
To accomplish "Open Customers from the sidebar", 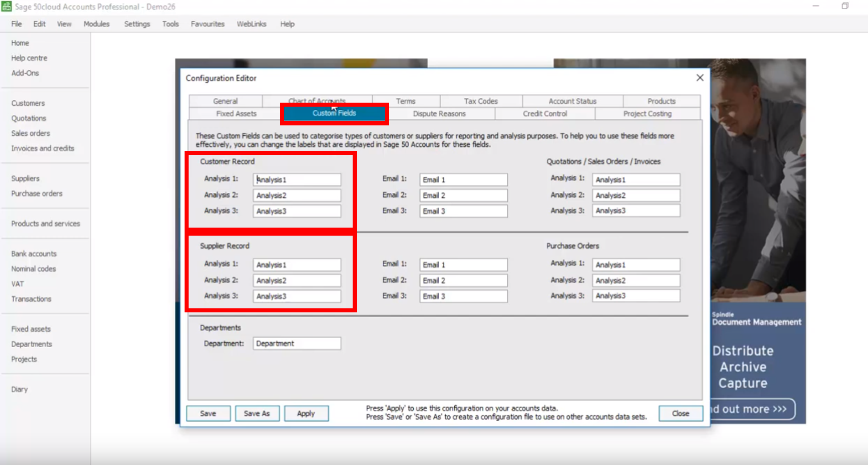I will [x=28, y=103].
